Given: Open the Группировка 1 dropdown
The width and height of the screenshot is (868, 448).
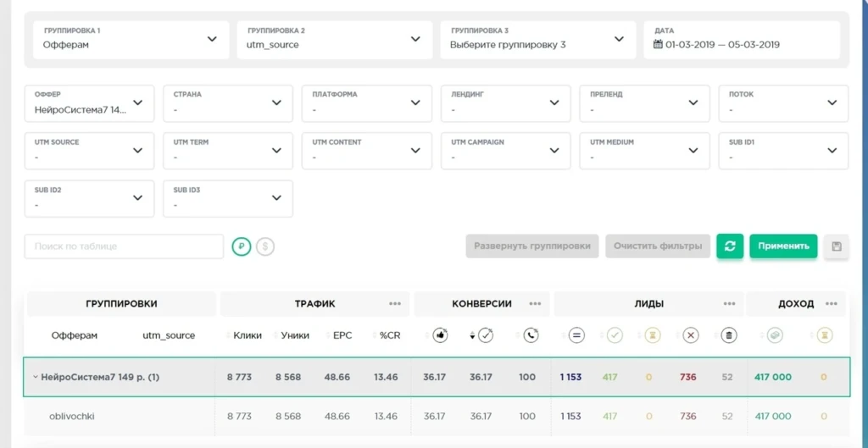Looking at the screenshot, I should 131,40.
